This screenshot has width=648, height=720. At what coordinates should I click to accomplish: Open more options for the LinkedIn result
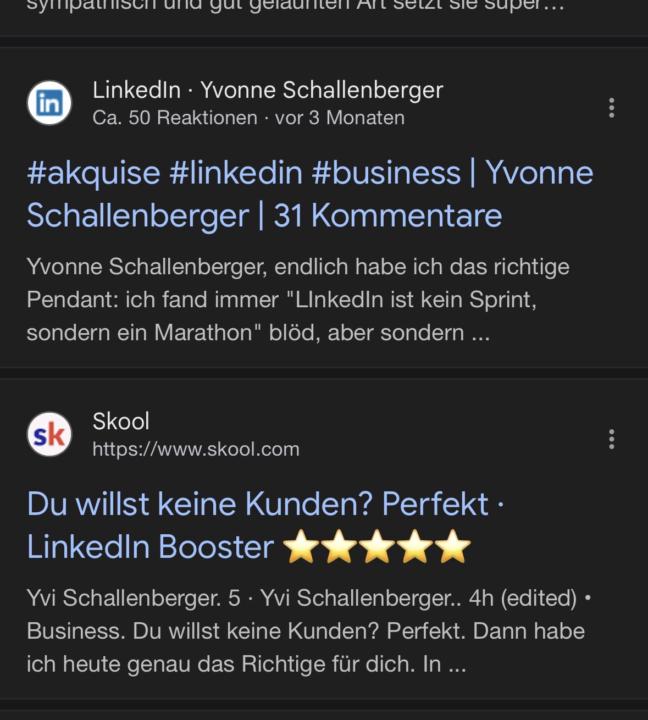[x=611, y=108]
